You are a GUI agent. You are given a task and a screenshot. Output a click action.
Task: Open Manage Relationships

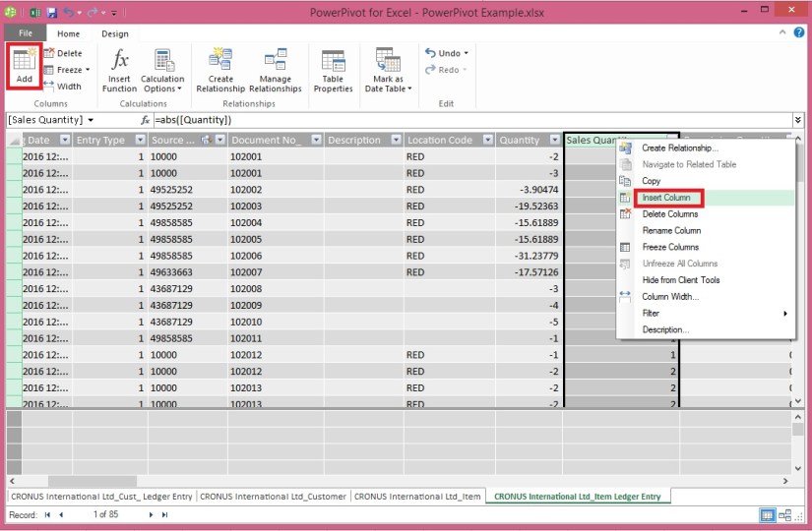pyautogui.click(x=275, y=71)
